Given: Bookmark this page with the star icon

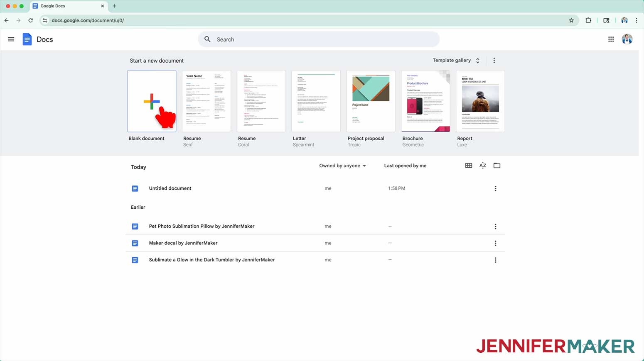Looking at the screenshot, I should 571,20.
